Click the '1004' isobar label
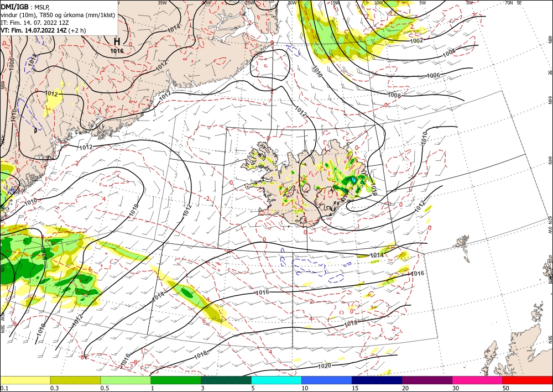The height and width of the screenshot is (392, 553). pyautogui.click(x=448, y=53)
